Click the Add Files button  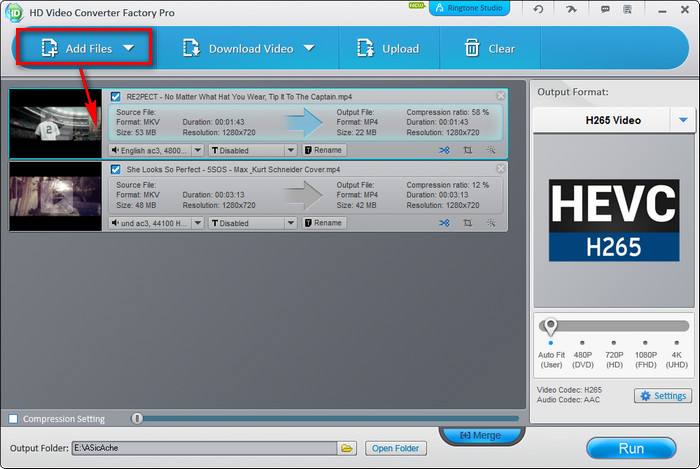tap(85, 48)
